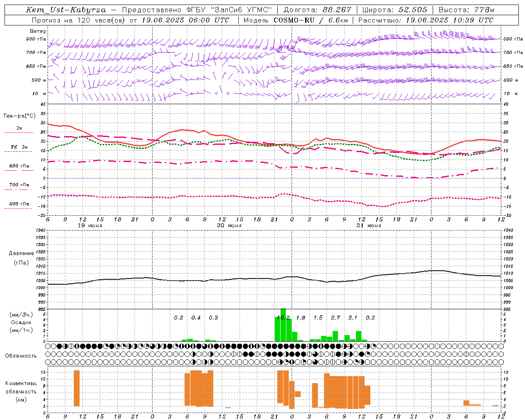Click the Конвективн. облачность label
The height and width of the screenshot is (420, 525).
[21, 387]
